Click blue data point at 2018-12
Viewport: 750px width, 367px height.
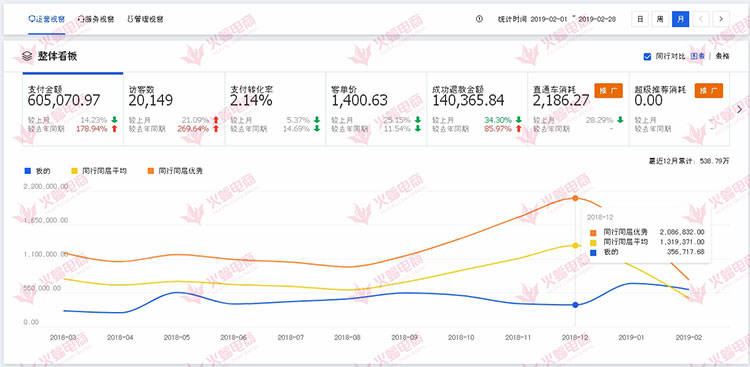coord(575,305)
